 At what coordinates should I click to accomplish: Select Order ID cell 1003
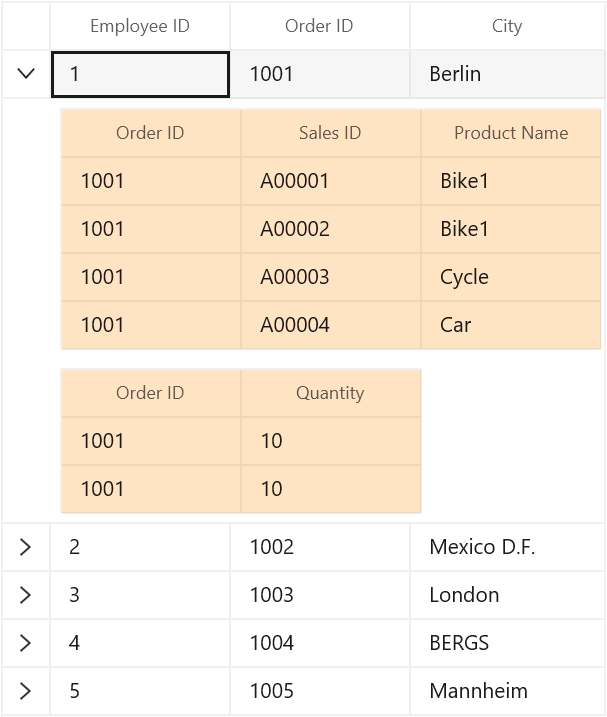click(x=320, y=595)
